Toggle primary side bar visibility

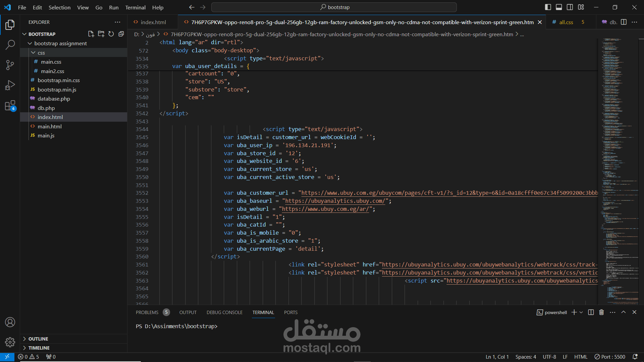point(548,7)
